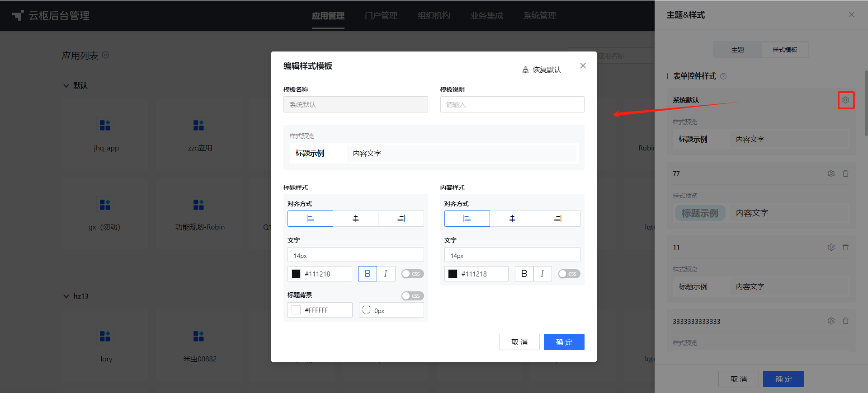Viewport: 868px width, 393px height.
Task: Delete template 77 with trash icon
Action: (846, 174)
